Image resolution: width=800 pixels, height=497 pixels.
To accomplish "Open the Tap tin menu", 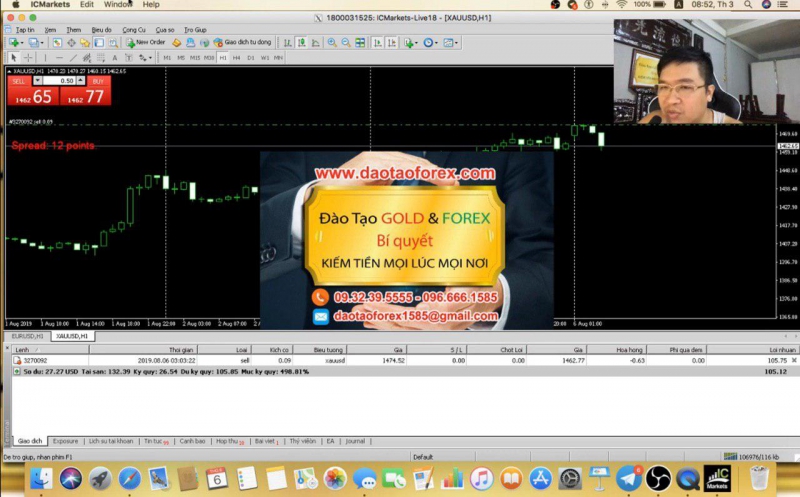I will point(25,30).
